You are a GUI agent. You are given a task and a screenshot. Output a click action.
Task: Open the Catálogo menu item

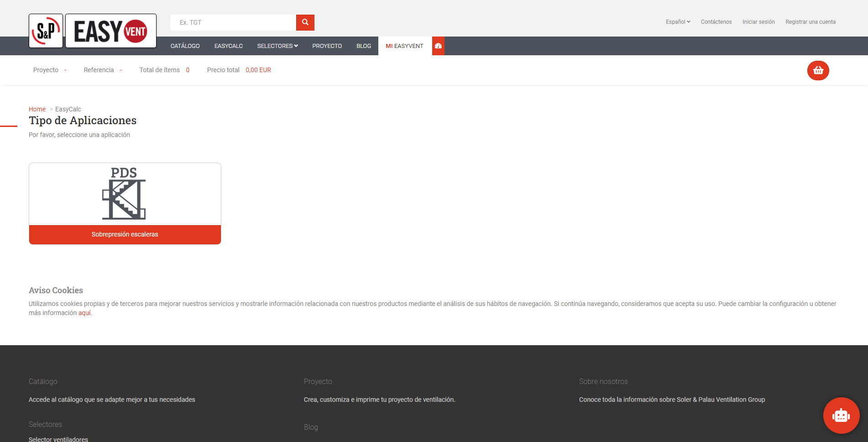[185, 46]
